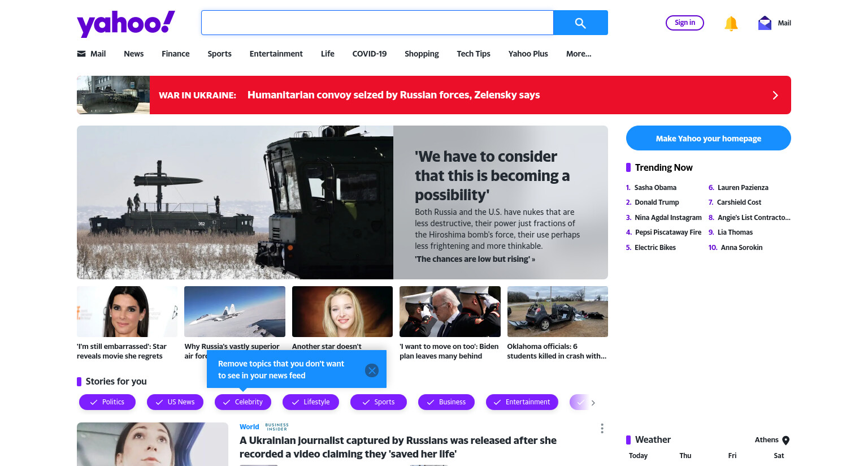Open trending topic Angie's List Contractors

pyautogui.click(x=754, y=218)
